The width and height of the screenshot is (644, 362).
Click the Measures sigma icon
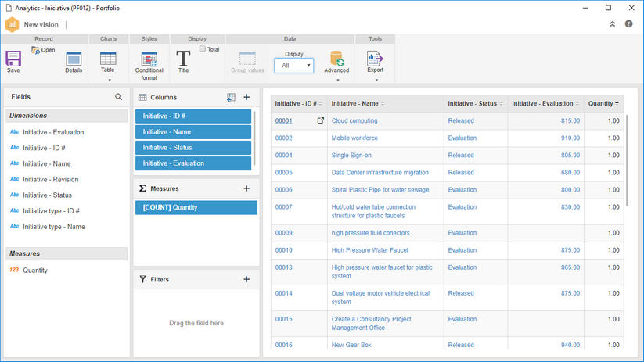(142, 188)
